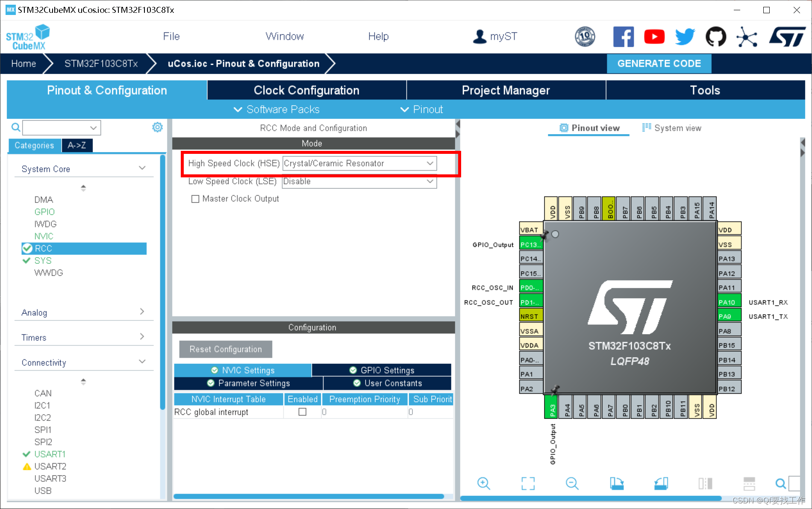Switch to Tools tab
The width and height of the screenshot is (812, 509).
click(x=705, y=90)
